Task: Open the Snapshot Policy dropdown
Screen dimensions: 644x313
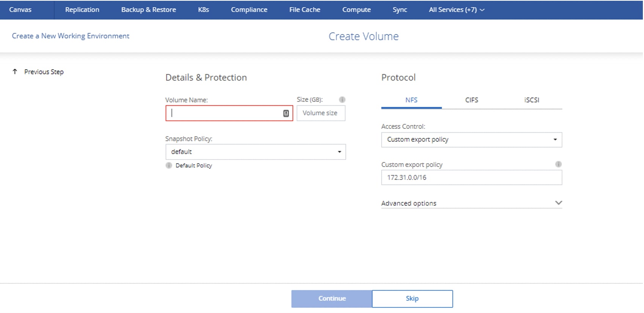Action: click(255, 152)
